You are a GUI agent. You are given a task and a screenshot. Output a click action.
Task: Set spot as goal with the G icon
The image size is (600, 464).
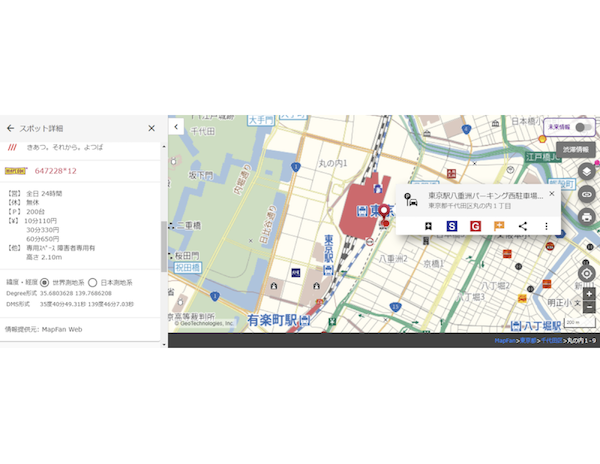475,226
